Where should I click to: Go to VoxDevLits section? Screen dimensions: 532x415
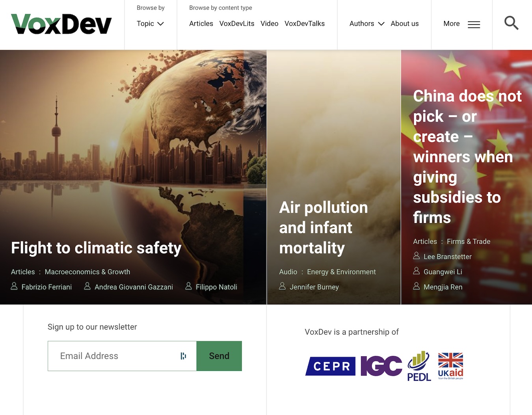click(x=236, y=24)
